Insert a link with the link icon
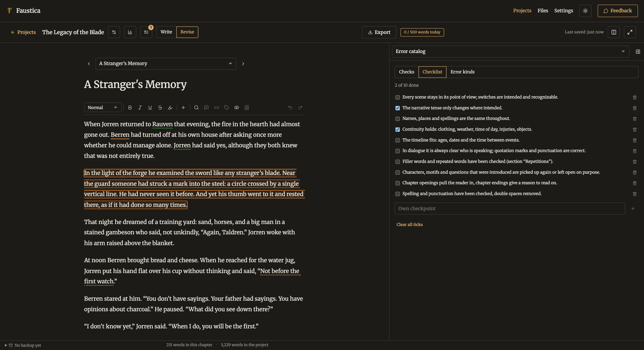Viewport: 644px width, 350px height. [x=216, y=108]
